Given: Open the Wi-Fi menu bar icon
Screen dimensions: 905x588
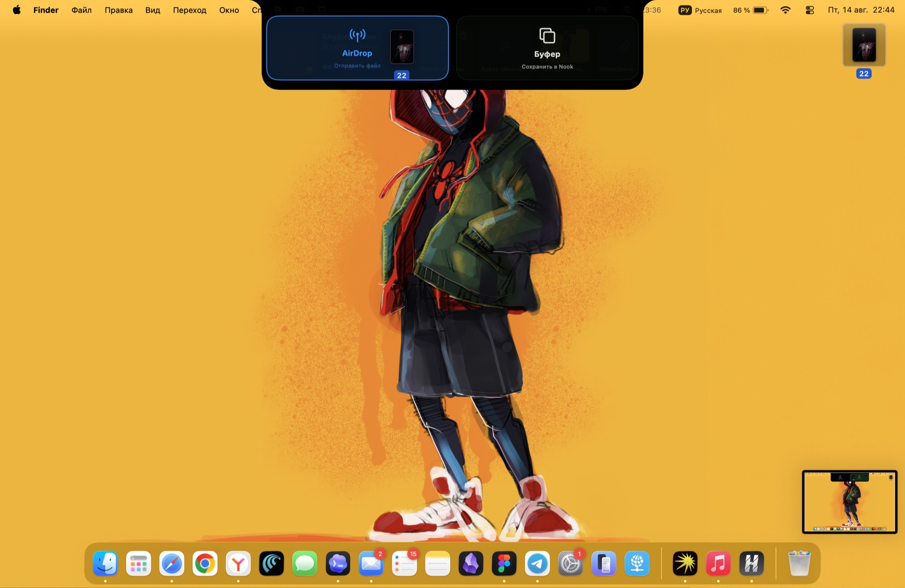Looking at the screenshot, I should click(785, 10).
